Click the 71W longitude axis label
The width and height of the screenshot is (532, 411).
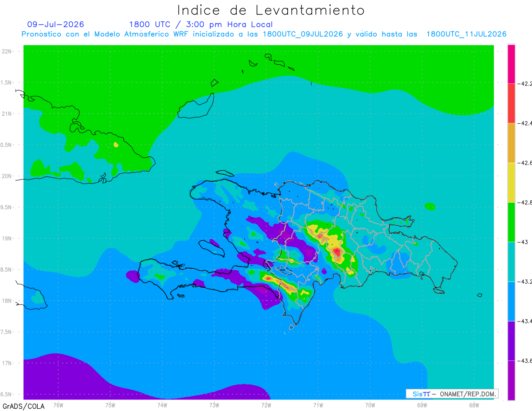[x=318, y=405]
